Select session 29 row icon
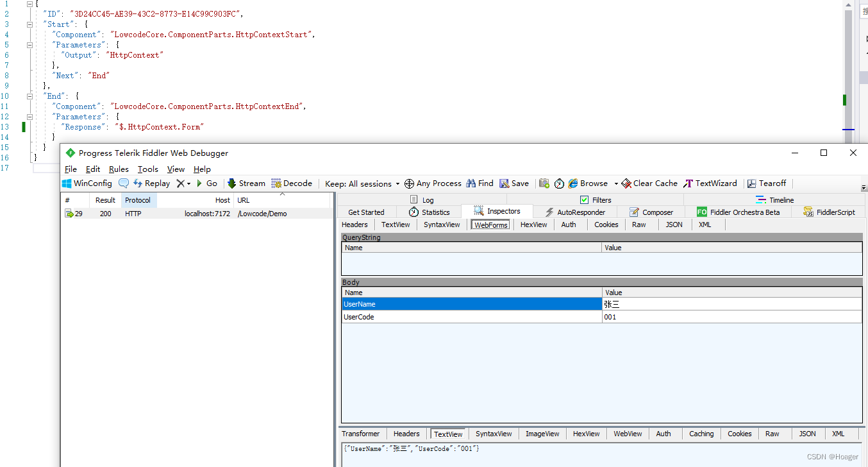The height and width of the screenshot is (467, 868). point(69,214)
